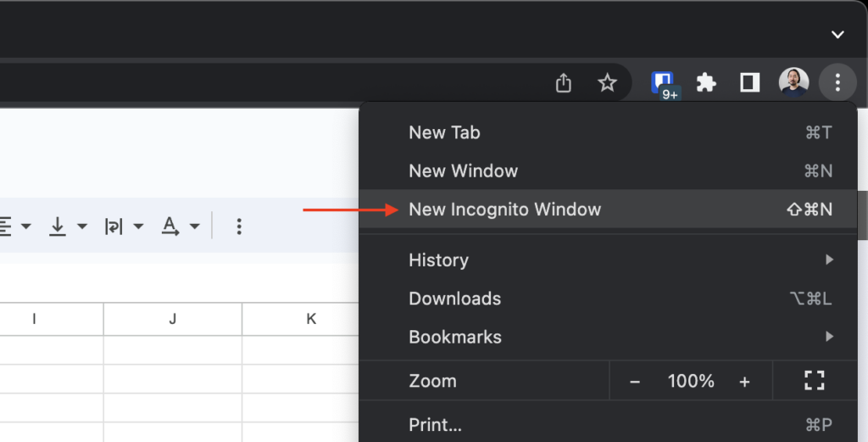Increase zoom with the plus button
The image size is (868, 442).
click(x=744, y=382)
